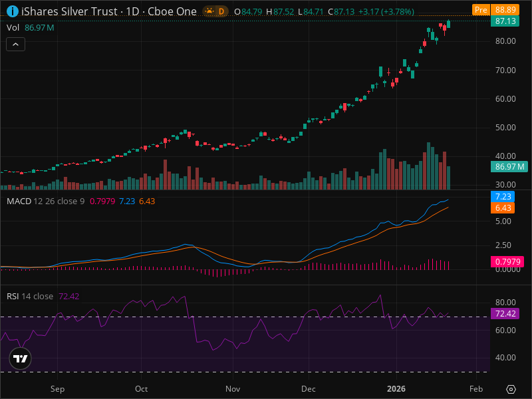Click the purple 72.42 RSI value label
The width and height of the screenshot is (532, 399).
pyautogui.click(x=505, y=313)
